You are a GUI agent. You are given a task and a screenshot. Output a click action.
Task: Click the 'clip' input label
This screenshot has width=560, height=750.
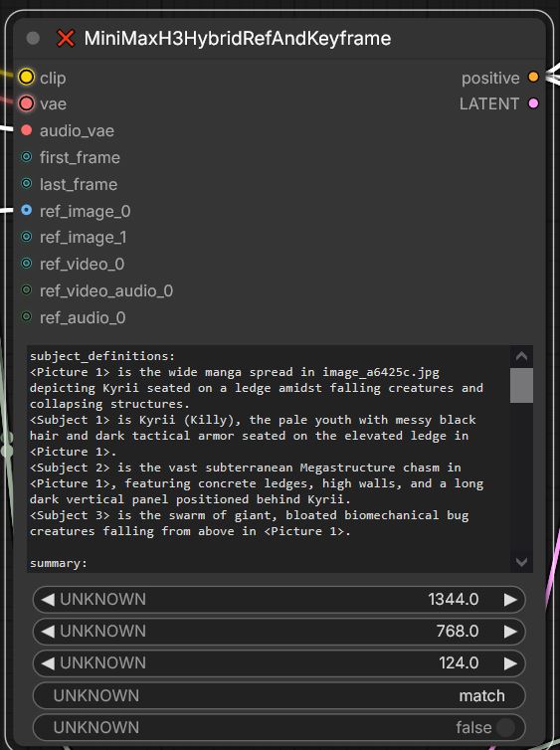tap(53, 78)
